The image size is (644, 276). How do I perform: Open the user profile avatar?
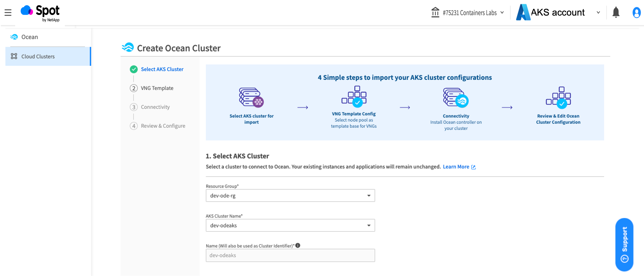coord(636,12)
